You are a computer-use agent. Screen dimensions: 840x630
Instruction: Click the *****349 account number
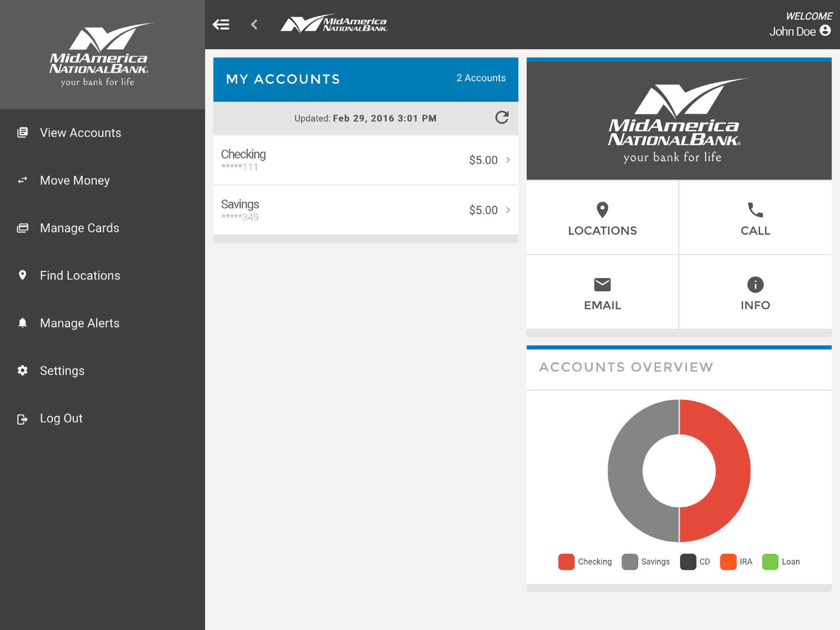click(240, 217)
